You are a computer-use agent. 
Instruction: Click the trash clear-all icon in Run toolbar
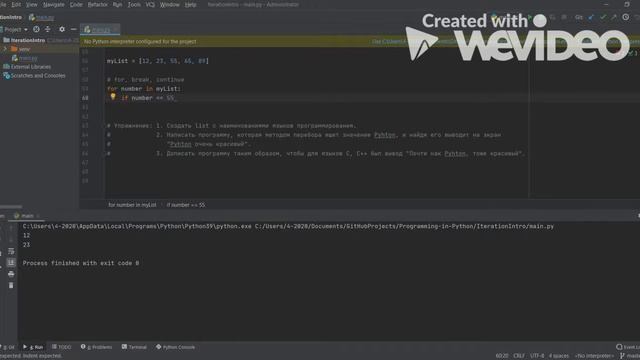[11, 285]
